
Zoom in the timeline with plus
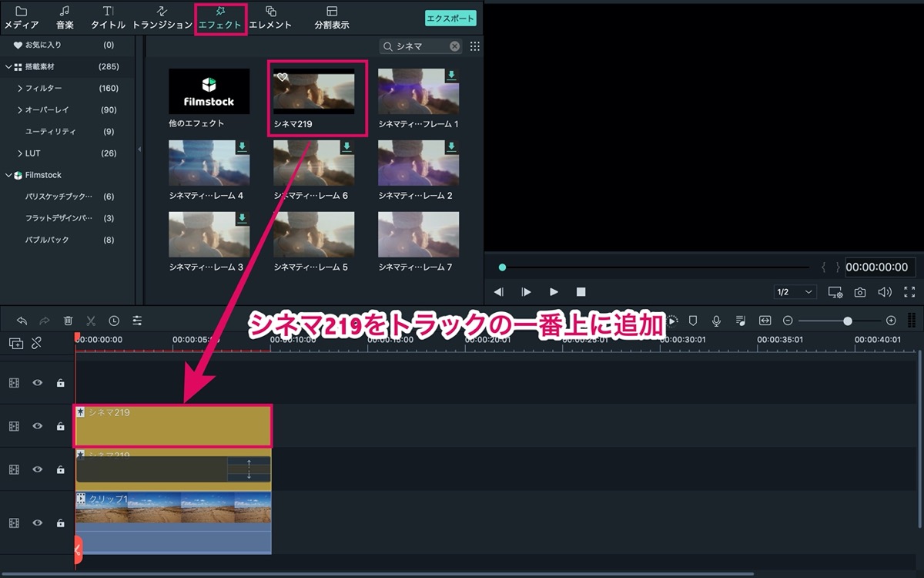click(891, 321)
